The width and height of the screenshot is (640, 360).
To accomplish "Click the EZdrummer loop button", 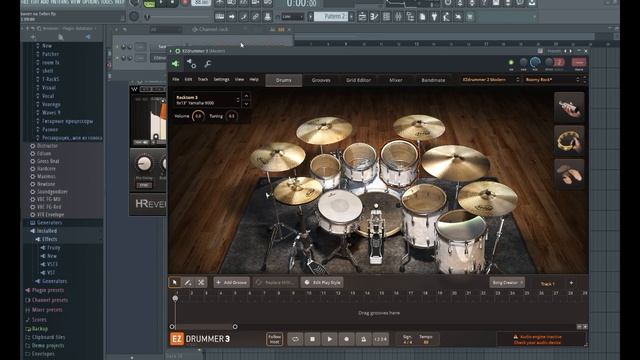I will click(x=295, y=339).
